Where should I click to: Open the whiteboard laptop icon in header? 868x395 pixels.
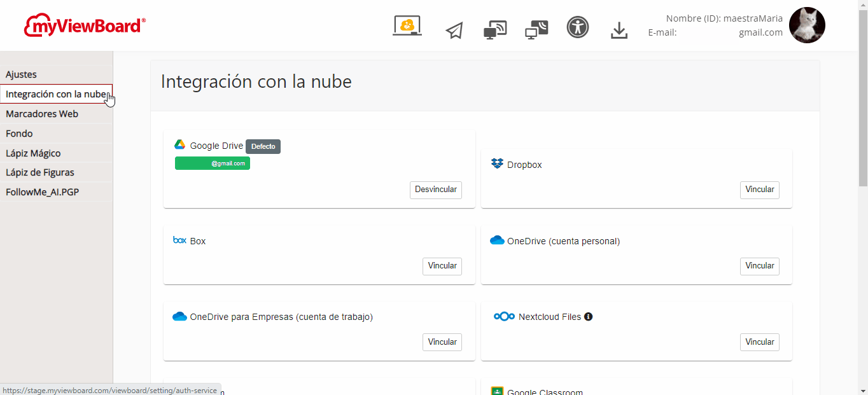[x=407, y=27]
